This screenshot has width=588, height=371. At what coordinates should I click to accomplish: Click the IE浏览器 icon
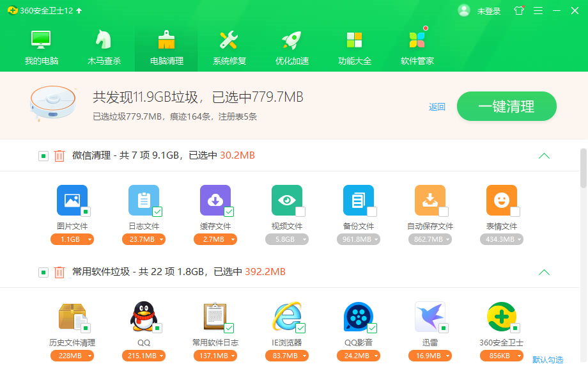pyautogui.click(x=287, y=317)
